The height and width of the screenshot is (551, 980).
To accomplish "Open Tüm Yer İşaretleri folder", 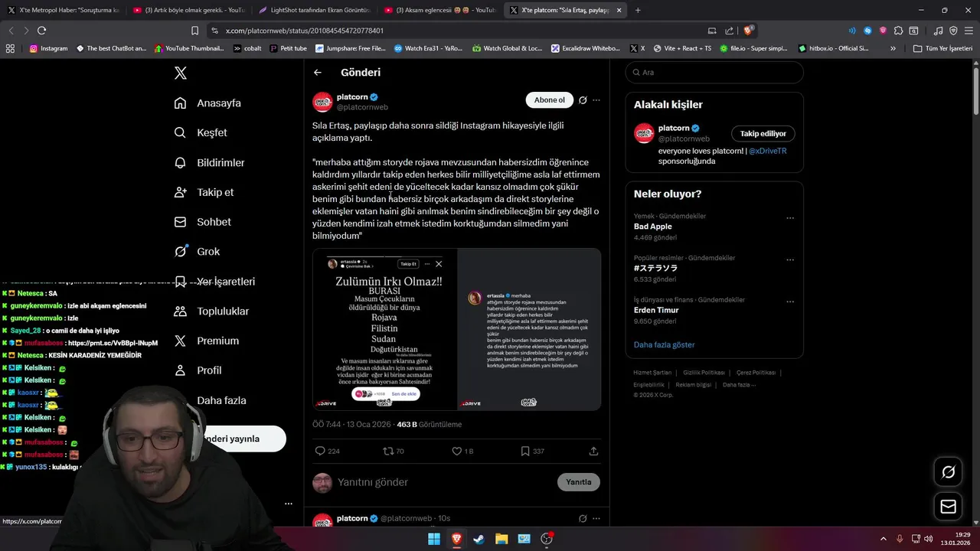I will point(942,48).
